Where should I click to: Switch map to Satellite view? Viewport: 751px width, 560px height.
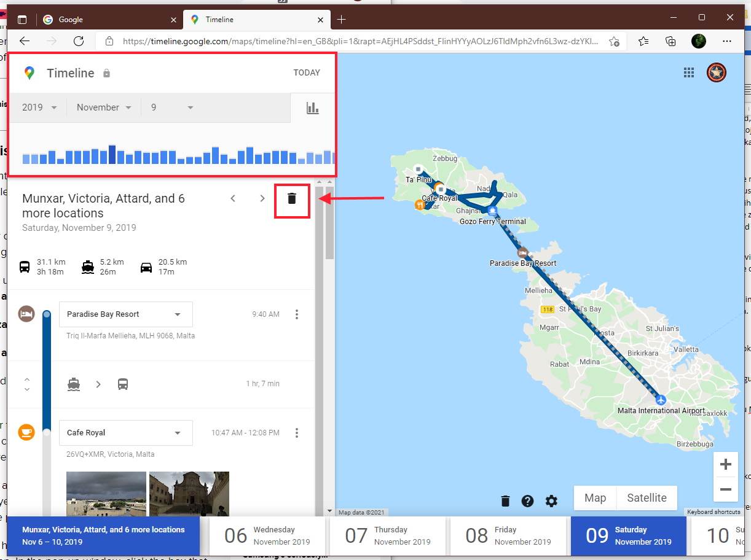click(x=647, y=498)
